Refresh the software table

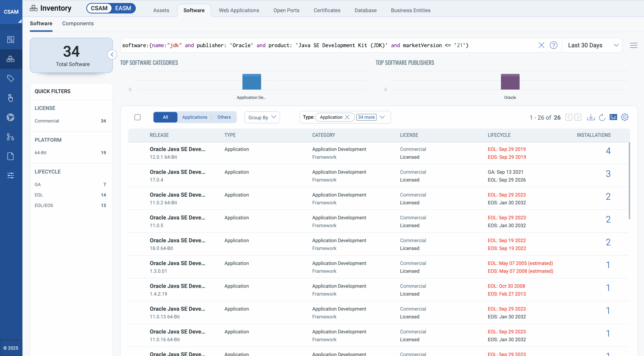point(602,117)
